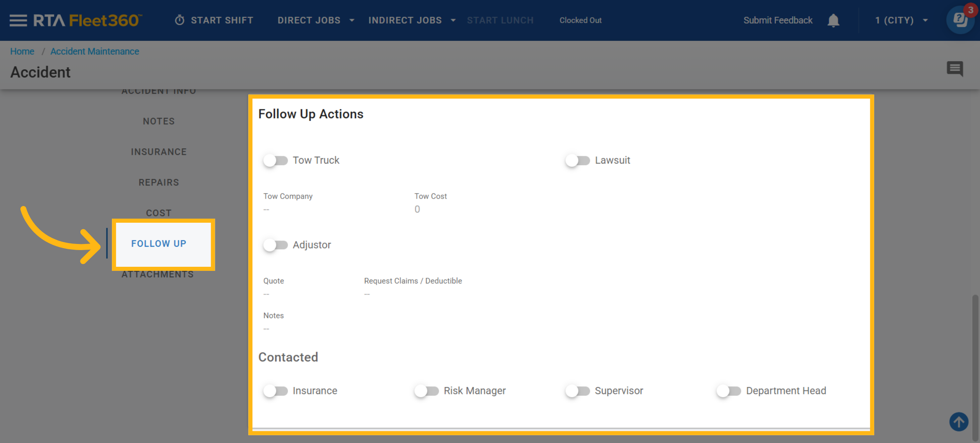Switch to the Insurance tab
This screenshot has width=980, height=443.
158,152
